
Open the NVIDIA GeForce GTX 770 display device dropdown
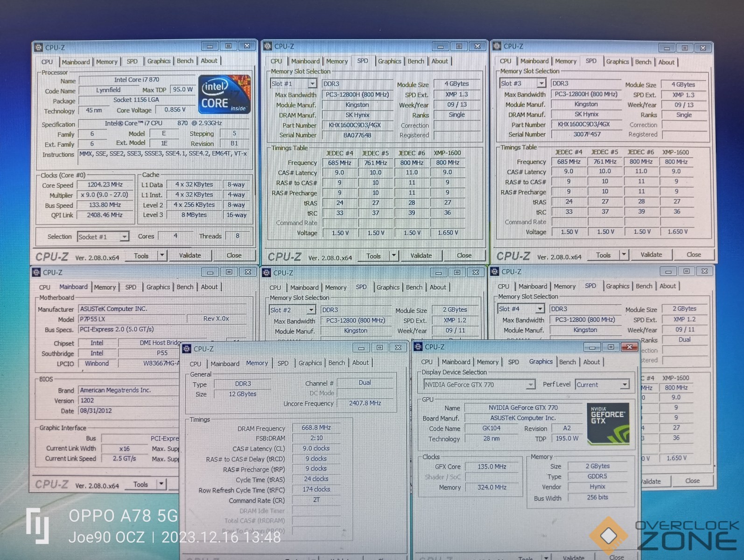pyautogui.click(x=531, y=385)
